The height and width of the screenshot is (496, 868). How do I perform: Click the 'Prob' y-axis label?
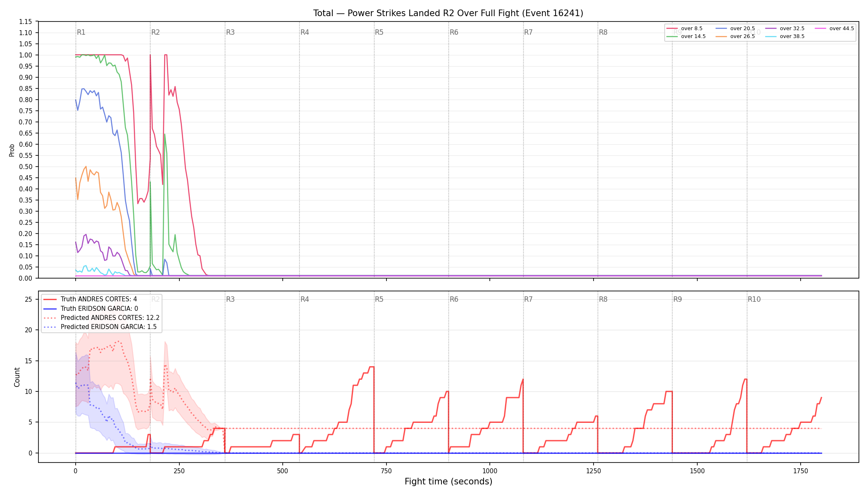12,150
